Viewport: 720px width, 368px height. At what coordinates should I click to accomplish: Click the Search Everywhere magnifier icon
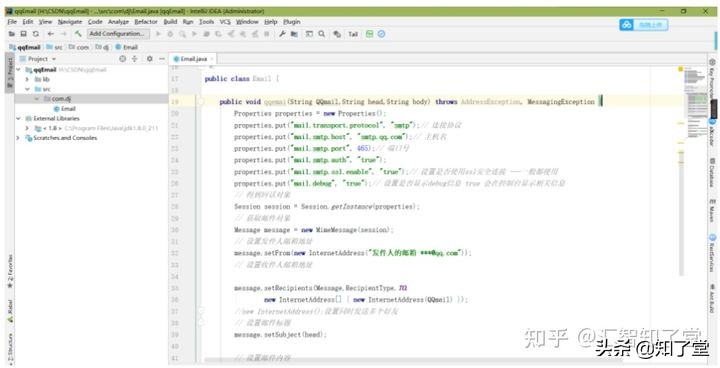tap(322, 34)
